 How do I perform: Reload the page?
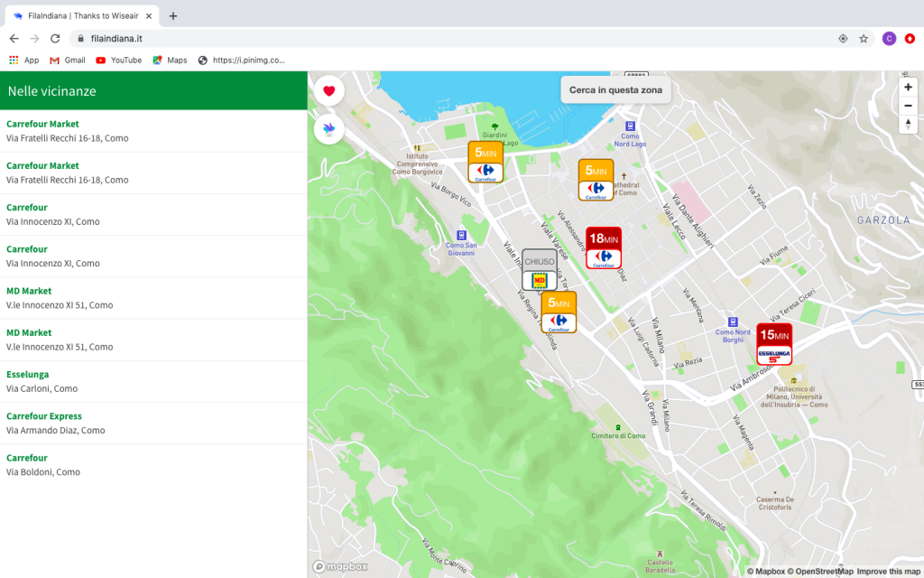coord(55,39)
